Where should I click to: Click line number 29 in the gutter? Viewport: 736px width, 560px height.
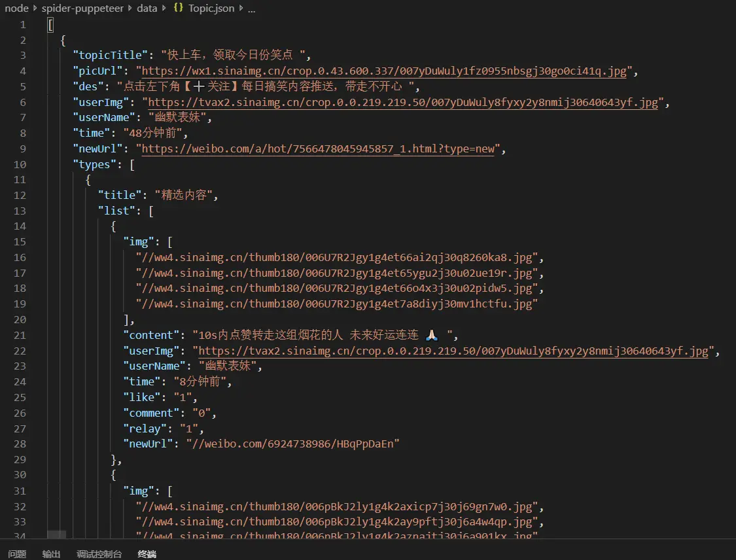(20, 459)
